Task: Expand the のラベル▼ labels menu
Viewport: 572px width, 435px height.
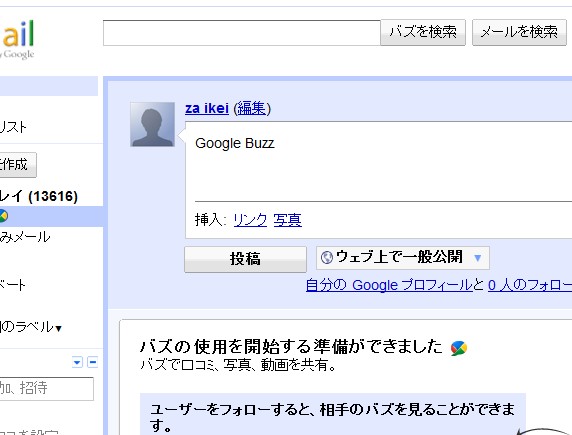Action: [x=31, y=327]
